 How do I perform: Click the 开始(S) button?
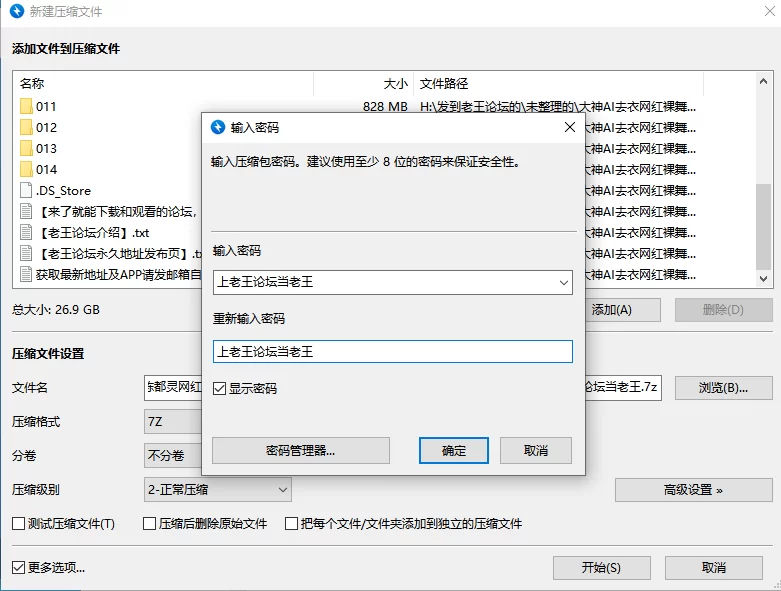(x=601, y=568)
